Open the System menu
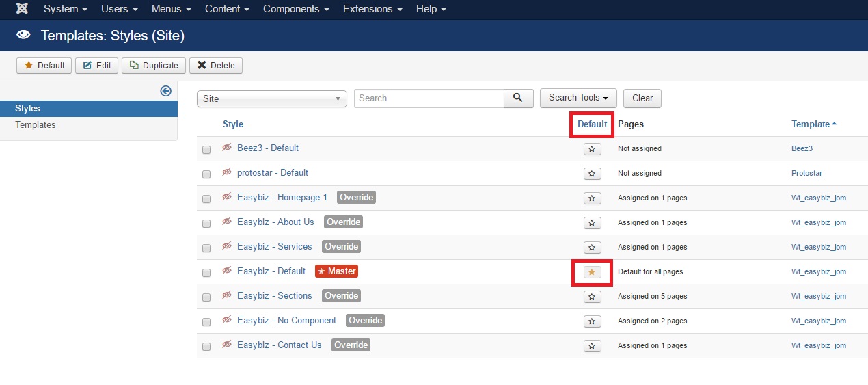This screenshot has width=868, height=385. click(x=66, y=9)
